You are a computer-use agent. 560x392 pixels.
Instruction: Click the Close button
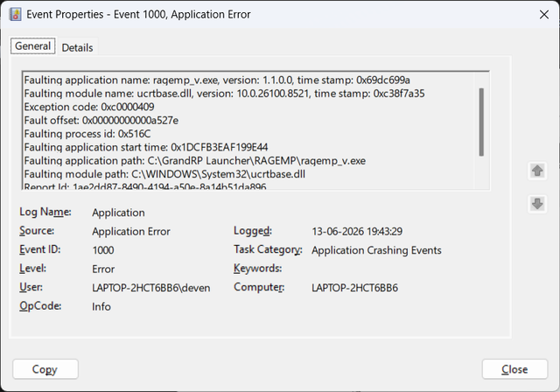(514, 369)
